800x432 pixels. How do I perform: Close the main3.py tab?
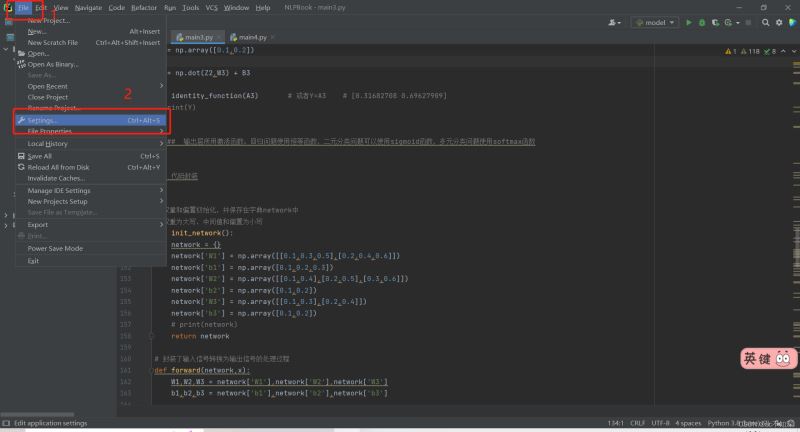[219, 37]
